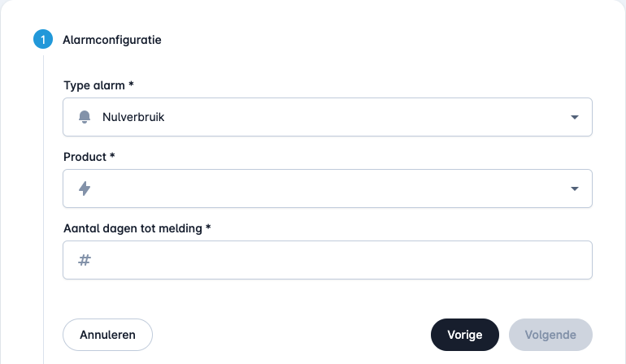
Task: Click the Annuleren button
Action: [108, 335]
